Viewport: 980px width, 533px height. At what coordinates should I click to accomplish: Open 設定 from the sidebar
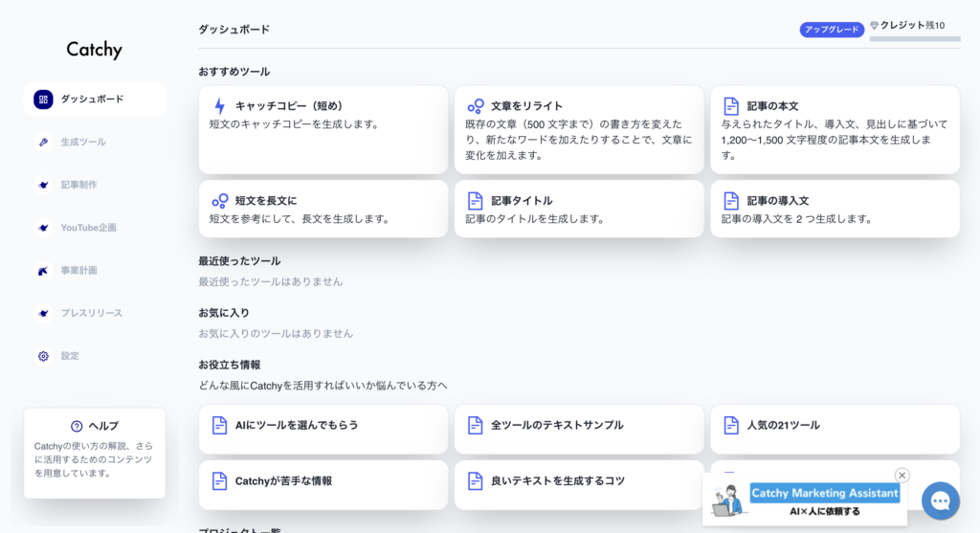[95, 356]
